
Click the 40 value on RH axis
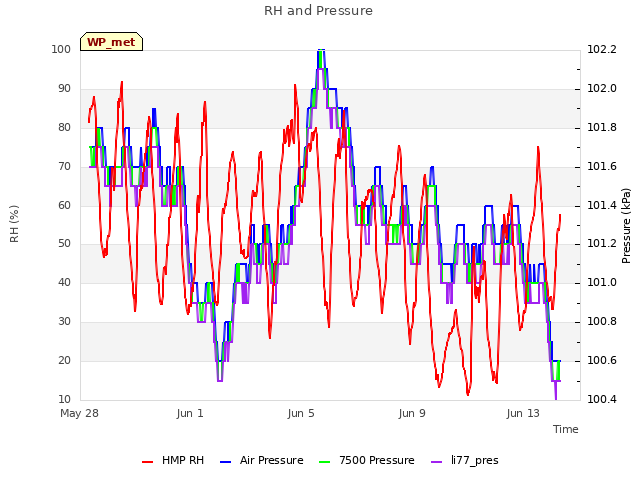(64, 282)
